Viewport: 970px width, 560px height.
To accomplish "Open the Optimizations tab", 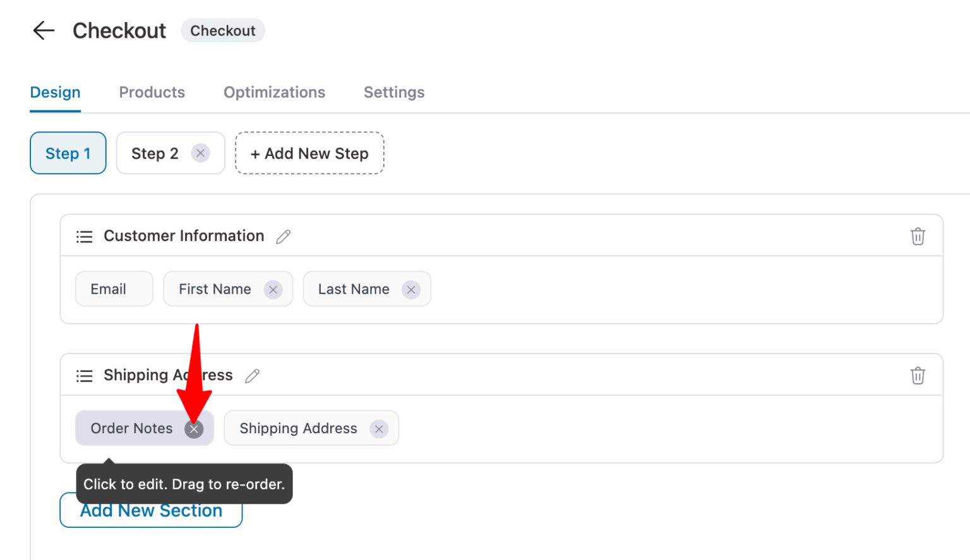I will point(274,92).
